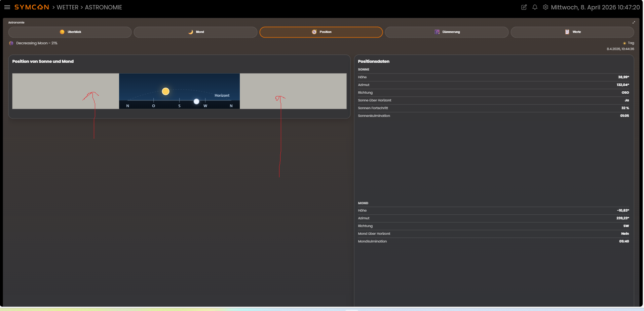Open the hamburger navigation menu

pos(7,7)
